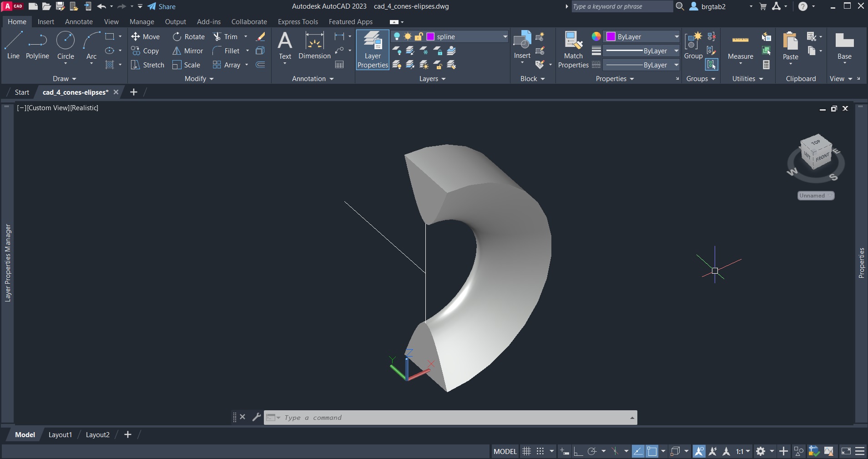The height and width of the screenshot is (459, 868).
Task: Click the spline layer color swatch
Action: (x=430, y=36)
